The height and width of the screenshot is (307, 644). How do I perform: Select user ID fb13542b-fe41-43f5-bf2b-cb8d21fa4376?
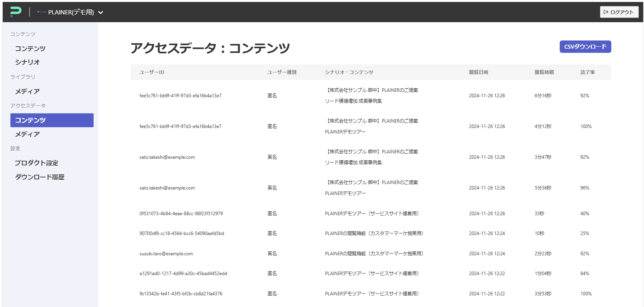pos(181,294)
